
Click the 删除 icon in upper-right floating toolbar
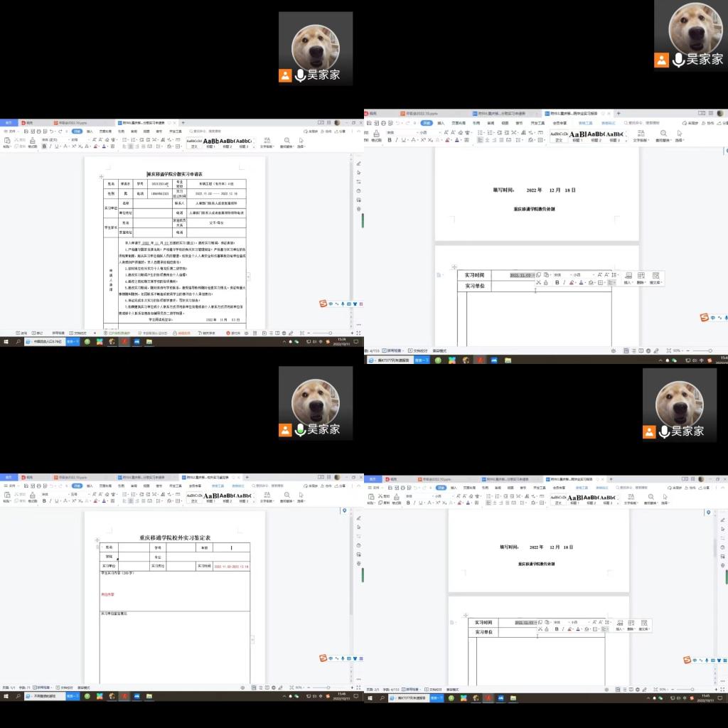[x=641, y=277]
